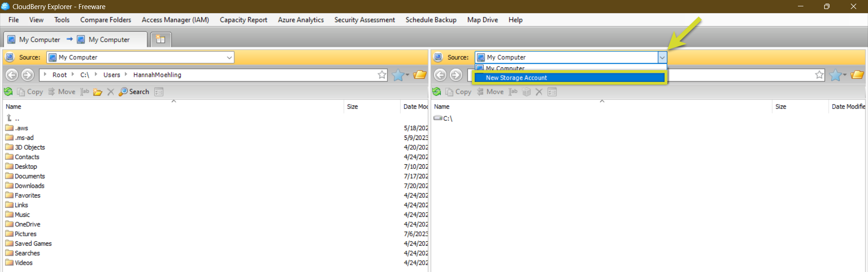Screen dimensions: 868x272
Task: Open the new tab button icon
Action: point(160,39)
